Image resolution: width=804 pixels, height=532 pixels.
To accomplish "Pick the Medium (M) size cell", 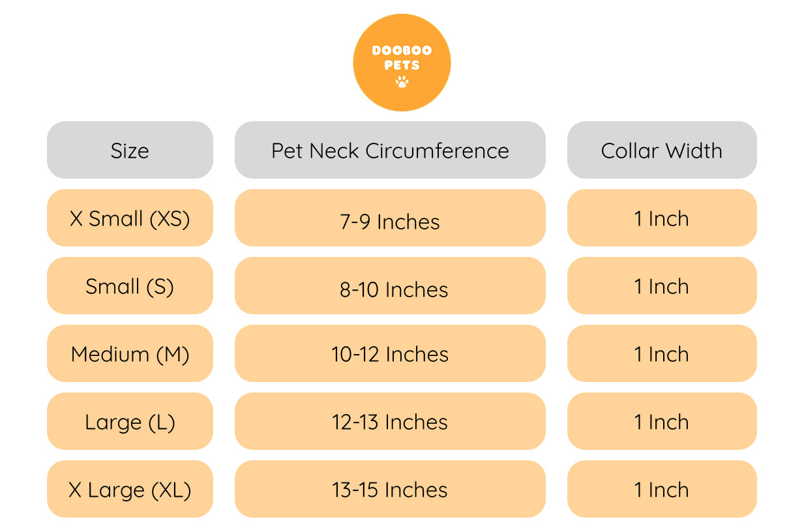I will tap(130, 354).
